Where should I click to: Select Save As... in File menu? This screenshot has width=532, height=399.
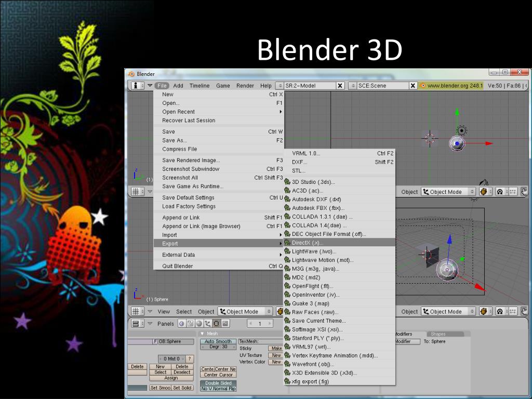(x=219, y=140)
